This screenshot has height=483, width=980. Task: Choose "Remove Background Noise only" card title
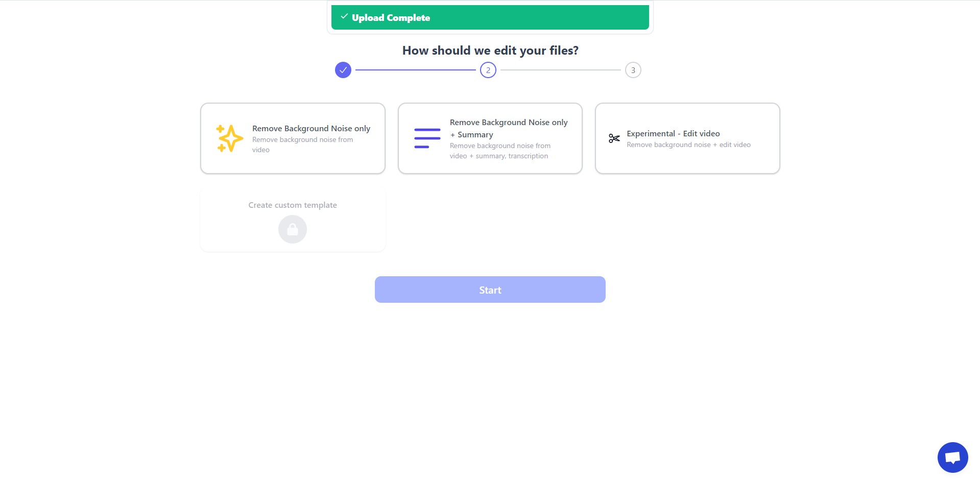coord(311,129)
